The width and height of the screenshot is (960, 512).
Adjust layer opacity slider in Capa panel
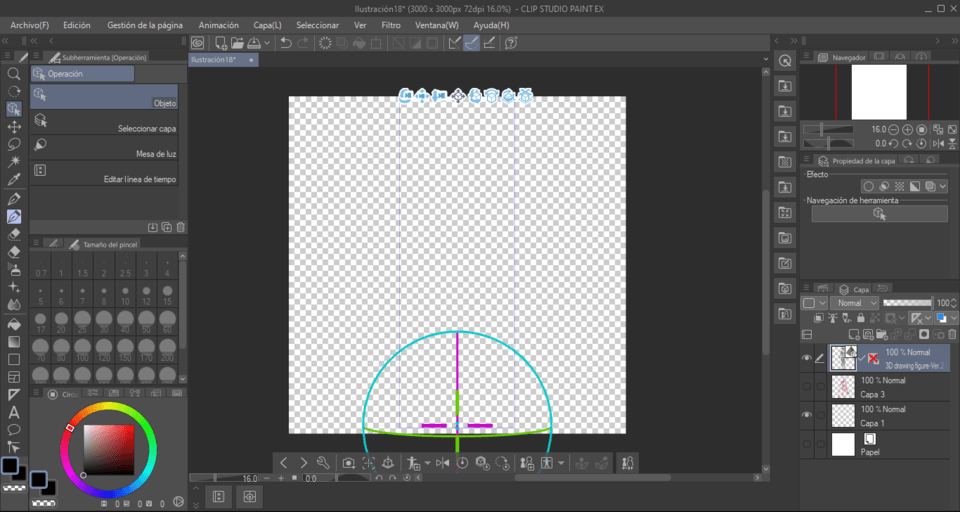coord(907,303)
